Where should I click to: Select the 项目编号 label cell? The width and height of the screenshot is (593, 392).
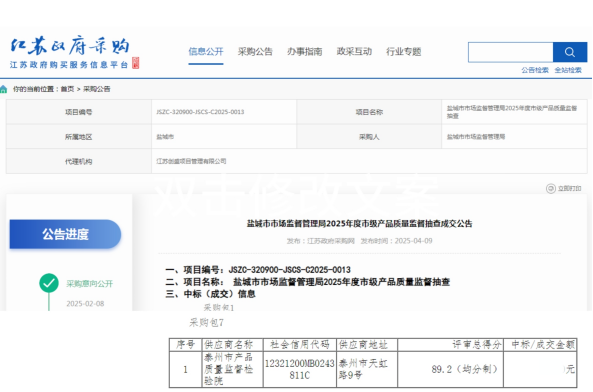pos(79,112)
